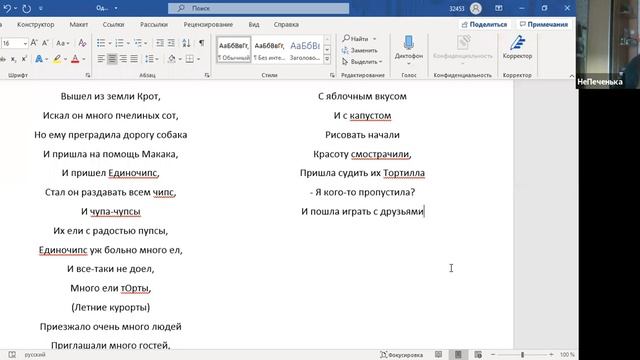Viewport: 640px width, 360px height.
Task: Undo the last action
Action: (7, 8)
